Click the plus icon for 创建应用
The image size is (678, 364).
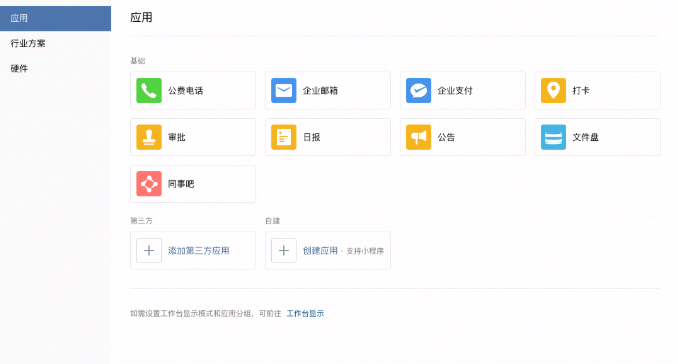(284, 250)
